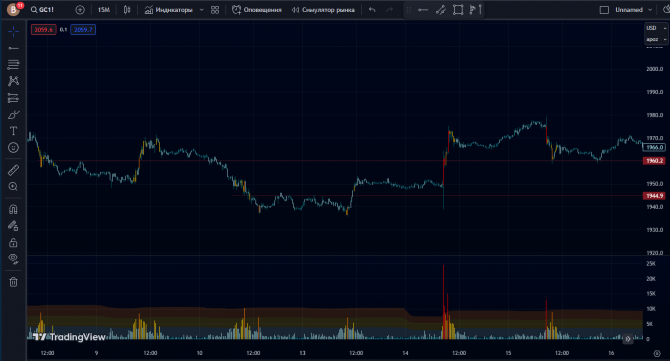Click the Оповещения alerts button
670x361 pixels.
coord(257,10)
